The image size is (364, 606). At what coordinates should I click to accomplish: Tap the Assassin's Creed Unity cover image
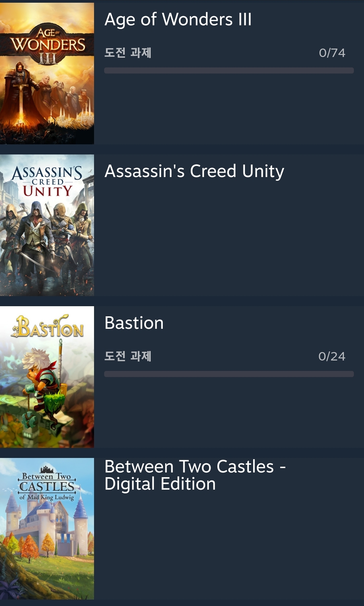point(47,225)
